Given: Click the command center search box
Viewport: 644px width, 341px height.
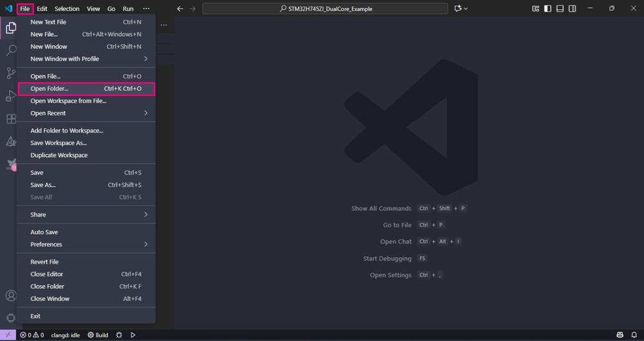Looking at the screenshot, I should (x=326, y=8).
